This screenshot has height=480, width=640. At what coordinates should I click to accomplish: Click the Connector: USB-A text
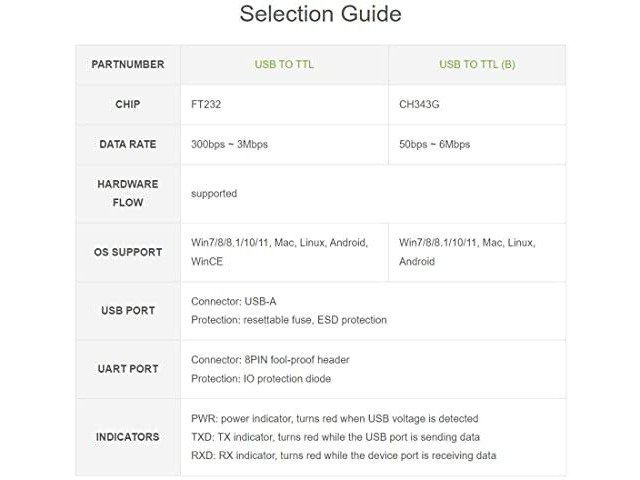[233, 302]
